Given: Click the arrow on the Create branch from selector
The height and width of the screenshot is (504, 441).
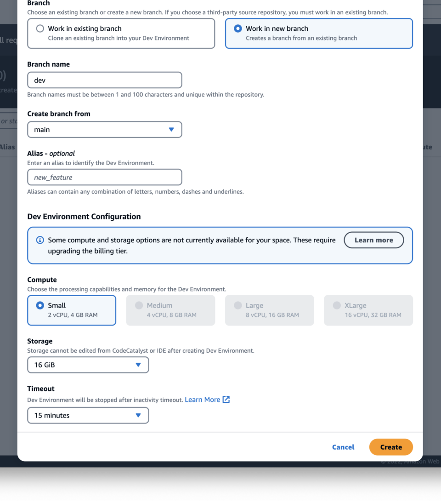Looking at the screenshot, I should coord(170,129).
